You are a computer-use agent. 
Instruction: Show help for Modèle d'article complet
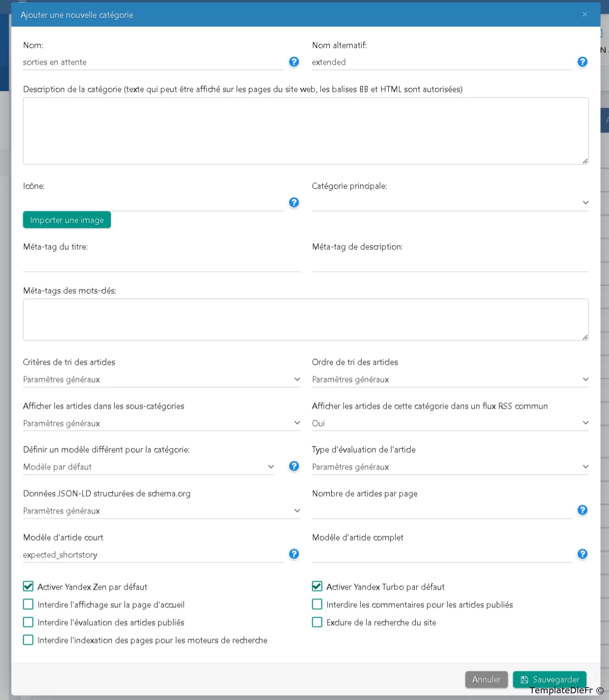[582, 554]
